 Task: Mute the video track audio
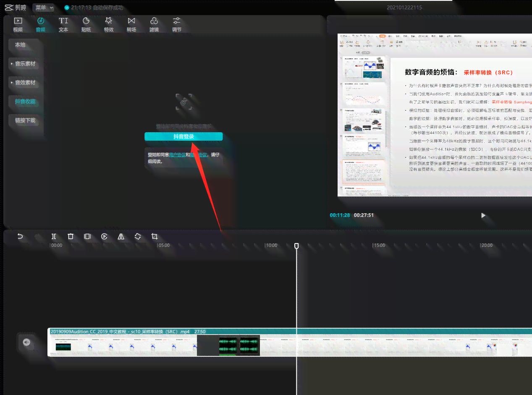coord(26,342)
